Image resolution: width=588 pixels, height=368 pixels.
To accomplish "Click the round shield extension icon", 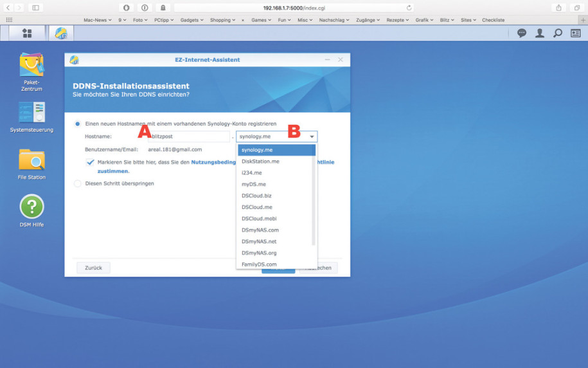I will point(127,8).
